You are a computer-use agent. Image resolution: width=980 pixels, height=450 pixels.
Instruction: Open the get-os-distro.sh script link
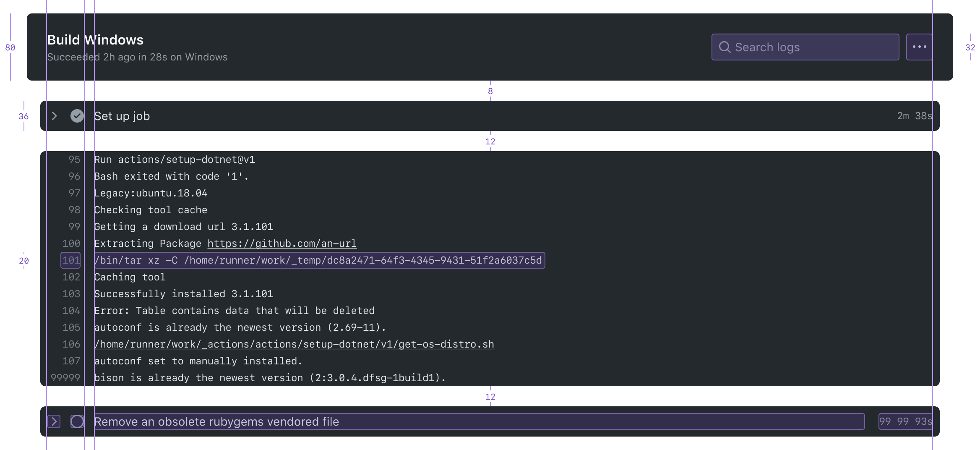[294, 344]
